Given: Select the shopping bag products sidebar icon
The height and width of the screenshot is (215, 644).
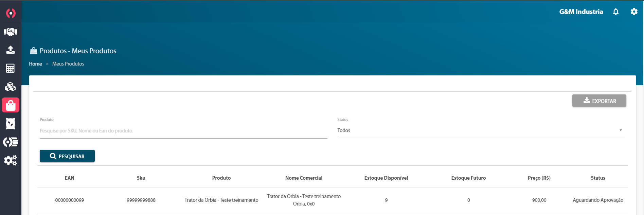Looking at the screenshot, I should 11,105.
